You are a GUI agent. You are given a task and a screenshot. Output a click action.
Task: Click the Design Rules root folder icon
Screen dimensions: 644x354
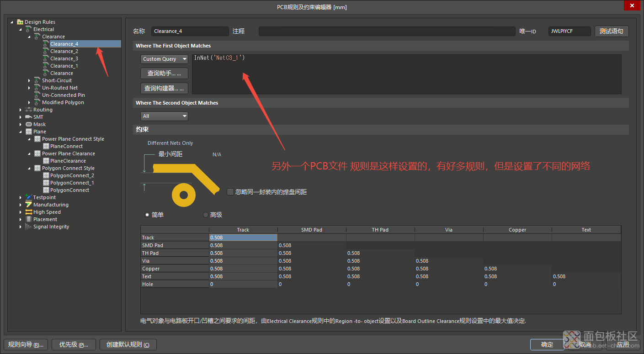(x=20, y=22)
